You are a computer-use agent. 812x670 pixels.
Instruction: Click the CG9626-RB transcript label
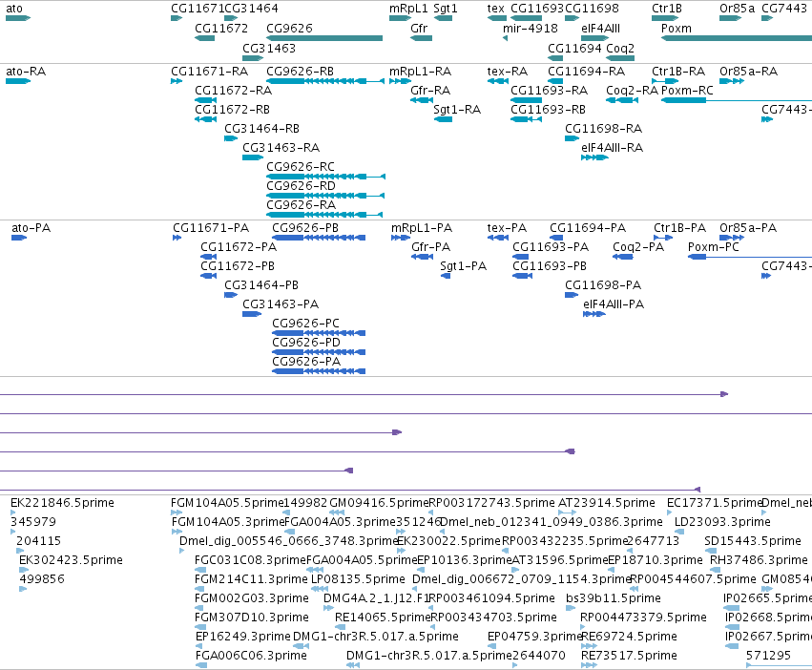click(300, 71)
